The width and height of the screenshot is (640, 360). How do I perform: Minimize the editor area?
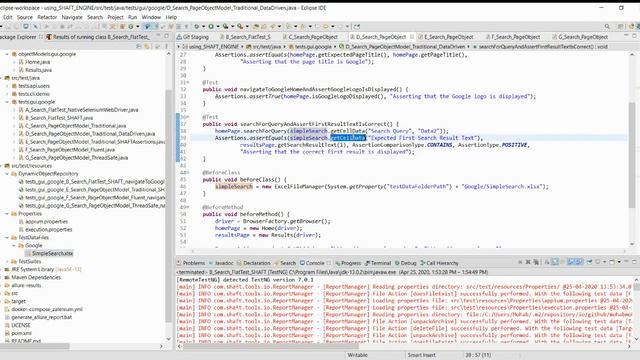[x=627, y=36]
